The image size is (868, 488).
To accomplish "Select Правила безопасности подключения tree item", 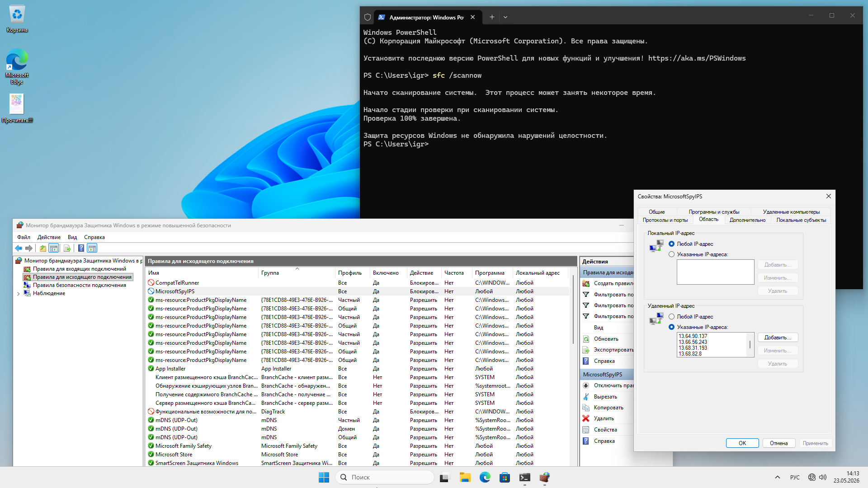I will [79, 285].
